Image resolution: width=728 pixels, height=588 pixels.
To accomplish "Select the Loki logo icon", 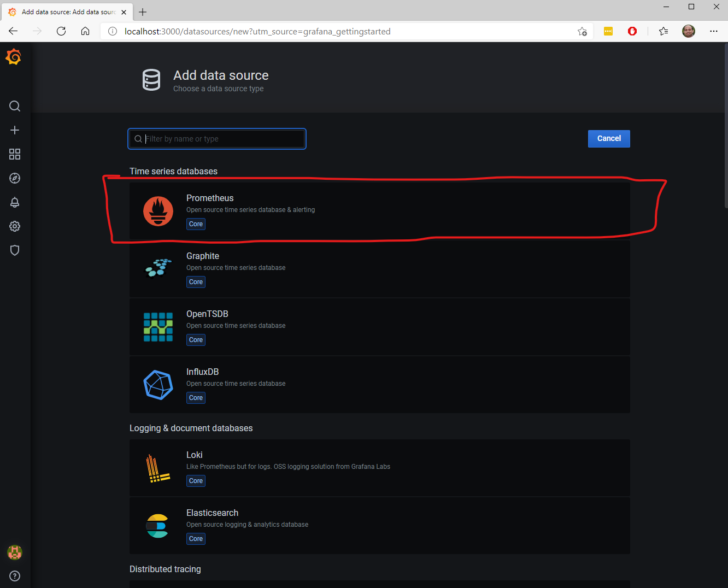I will click(158, 468).
